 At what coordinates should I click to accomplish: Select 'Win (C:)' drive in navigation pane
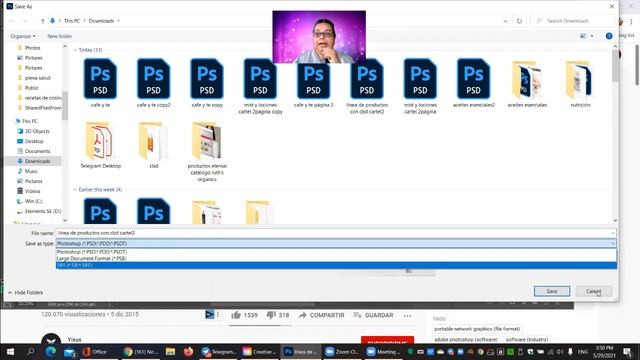click(x=33, y=201)
